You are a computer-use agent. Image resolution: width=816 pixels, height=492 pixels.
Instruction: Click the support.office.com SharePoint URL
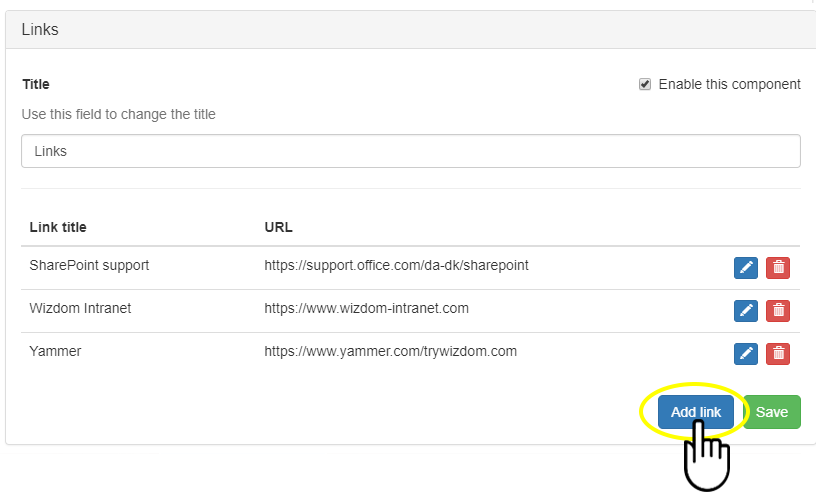(x=396, y=266)
